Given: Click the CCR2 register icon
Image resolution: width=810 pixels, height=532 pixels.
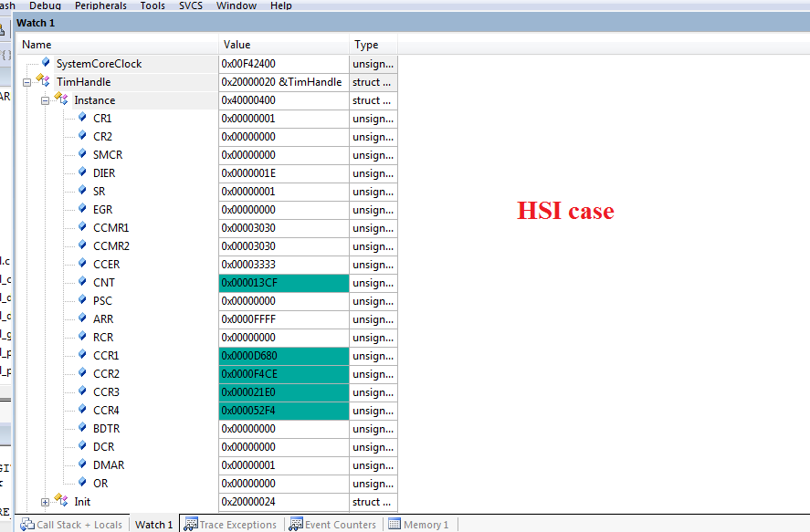Looking at the screenshot, I should [83, 372].
